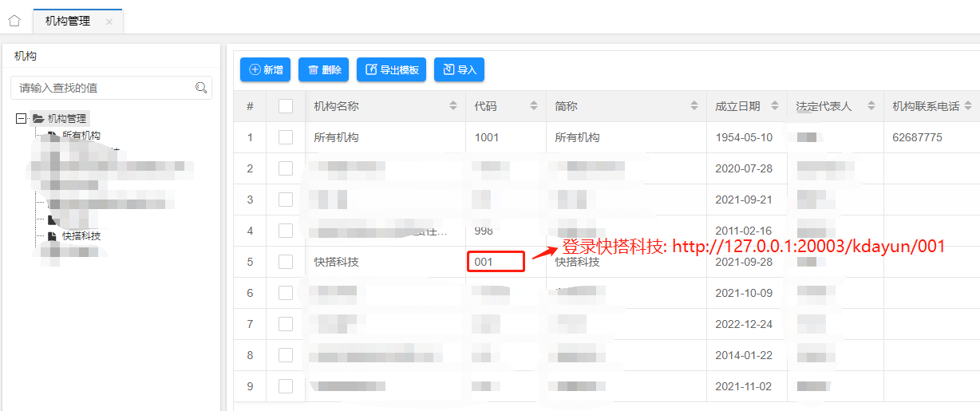Click the 新增 add button

click(x=266, y=70)
